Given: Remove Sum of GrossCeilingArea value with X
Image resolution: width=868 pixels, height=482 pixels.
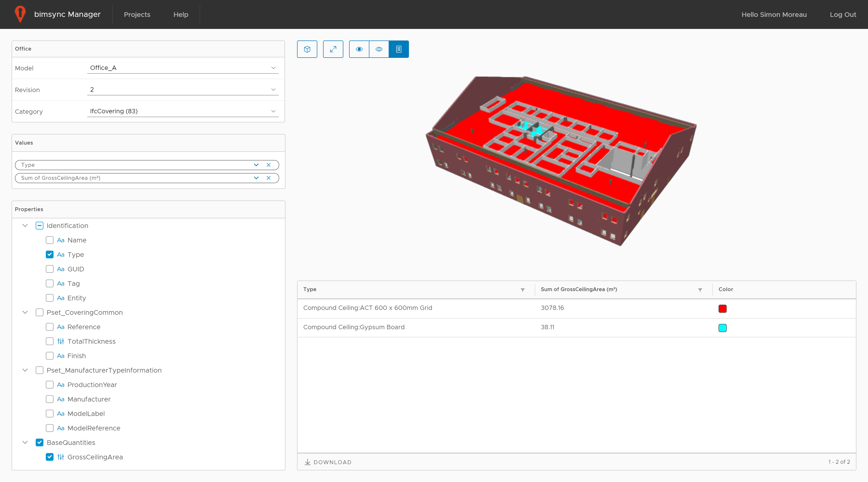Looking at the screenshot, I should pyautogui.click(x=269, y=178).
